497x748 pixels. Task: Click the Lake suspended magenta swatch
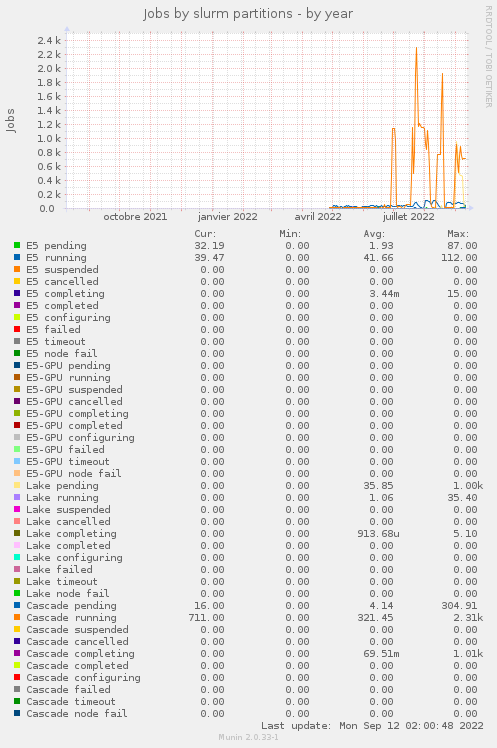click(17, 509)
